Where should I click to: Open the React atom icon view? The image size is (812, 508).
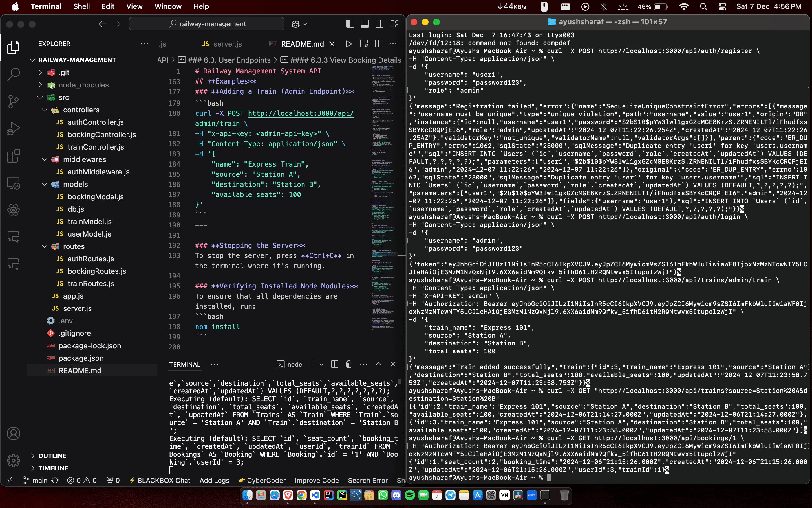14,210
